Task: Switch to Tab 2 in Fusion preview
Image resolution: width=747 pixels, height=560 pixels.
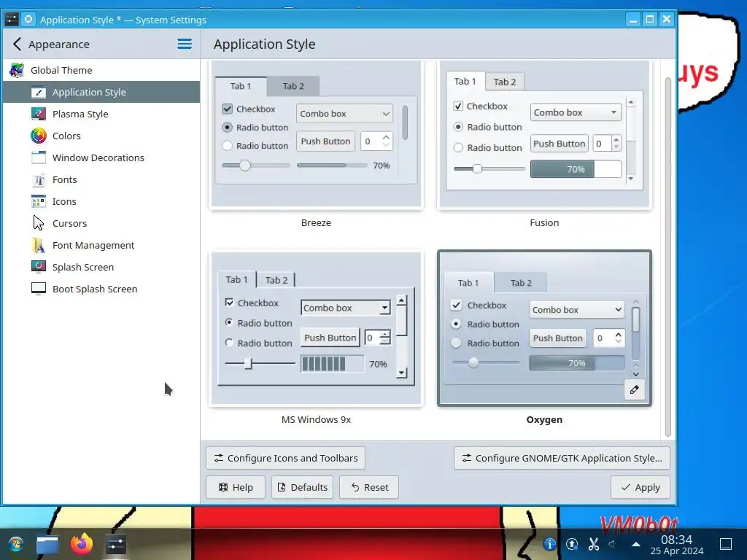Action: coord(505,82)
